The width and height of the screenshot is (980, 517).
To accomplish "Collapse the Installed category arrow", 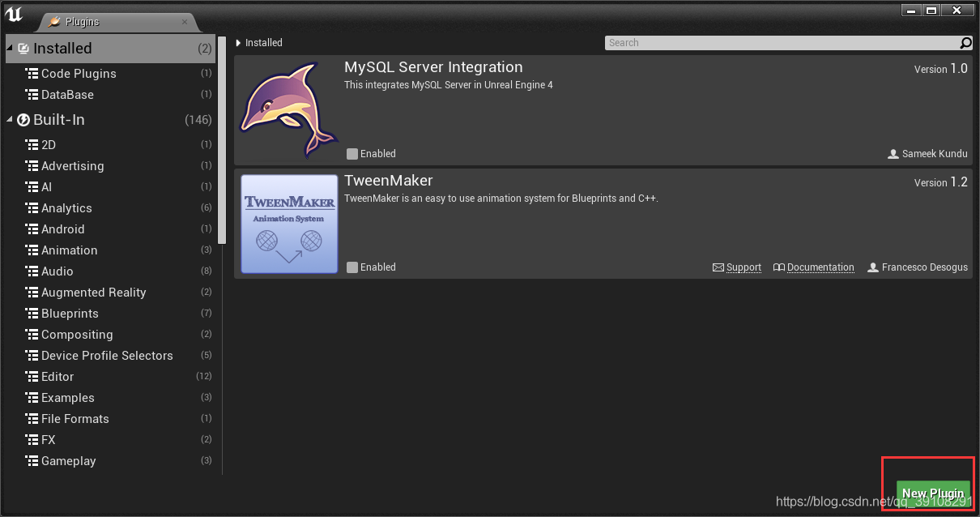I will (11, 49).
